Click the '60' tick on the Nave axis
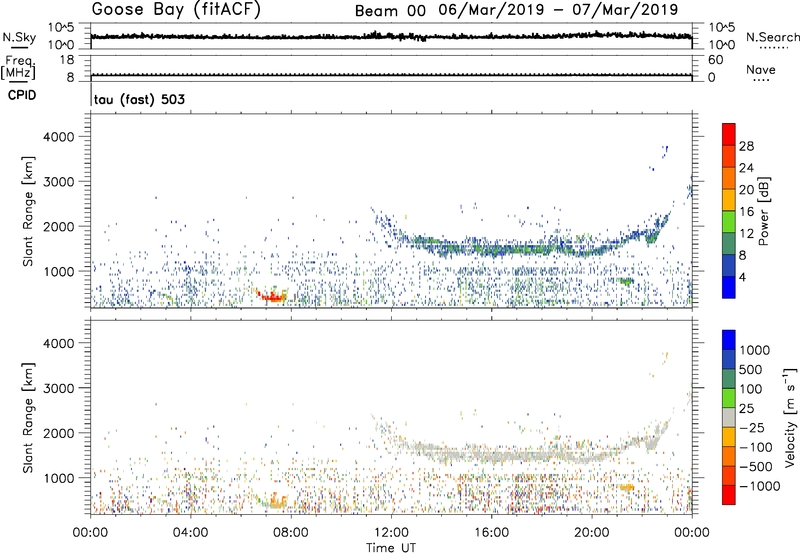The image size is (800, 554). coord(715,60)
